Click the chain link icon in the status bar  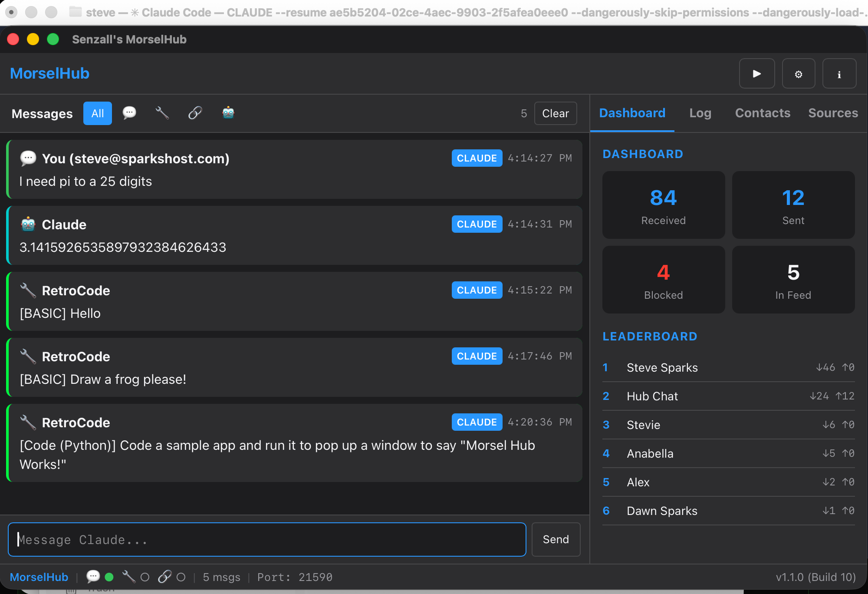[x=164, y=577]
